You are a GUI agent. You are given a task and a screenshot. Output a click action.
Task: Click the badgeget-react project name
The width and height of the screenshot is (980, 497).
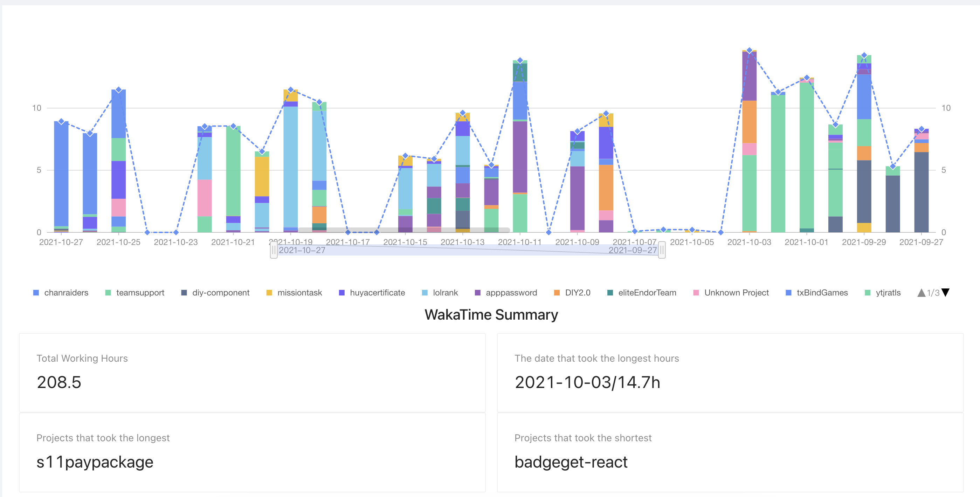click(x=571, y=462)
